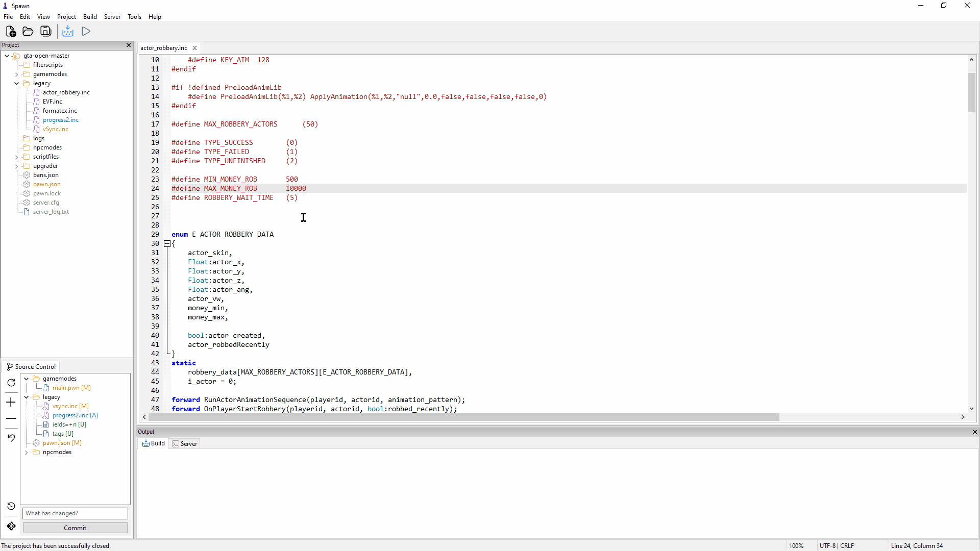Select progress2.inc [A] in Source Control
This screenshot has height=551, width=980.
(75, 415)
